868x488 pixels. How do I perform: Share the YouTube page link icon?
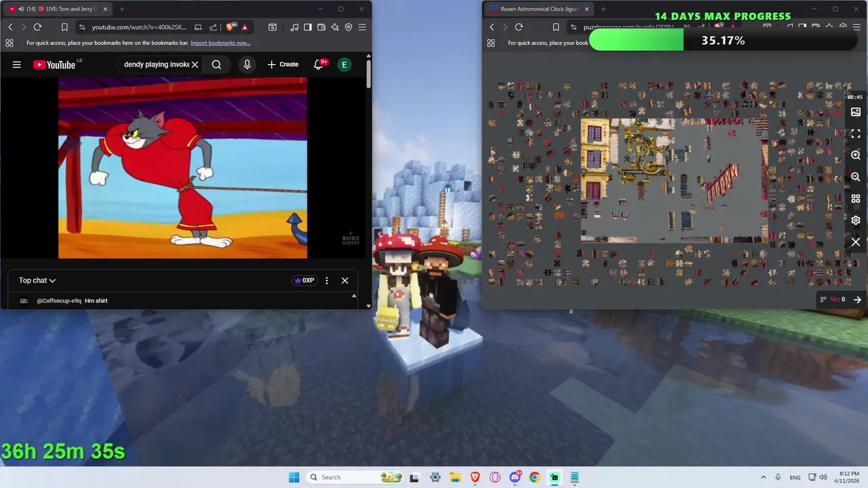213,27
